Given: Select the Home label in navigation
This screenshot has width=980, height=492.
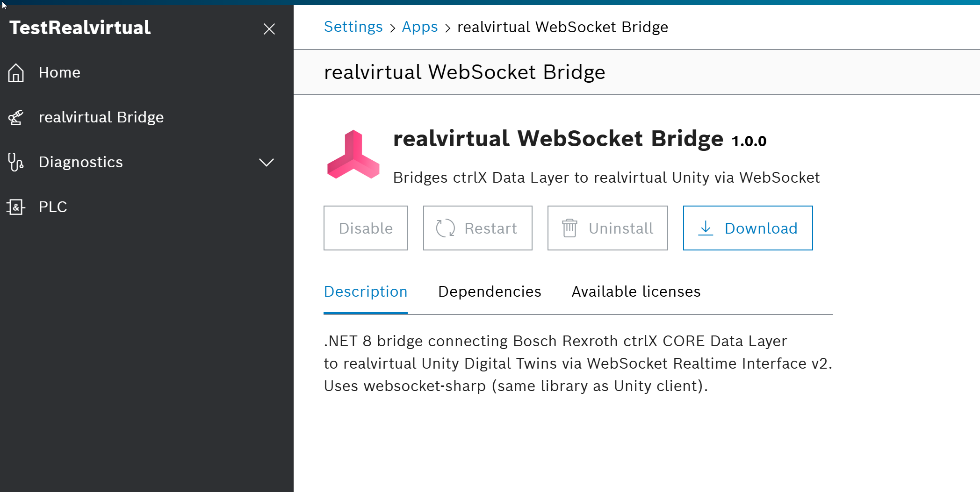Looking at the screenshot, I should (x=59, y=72).
